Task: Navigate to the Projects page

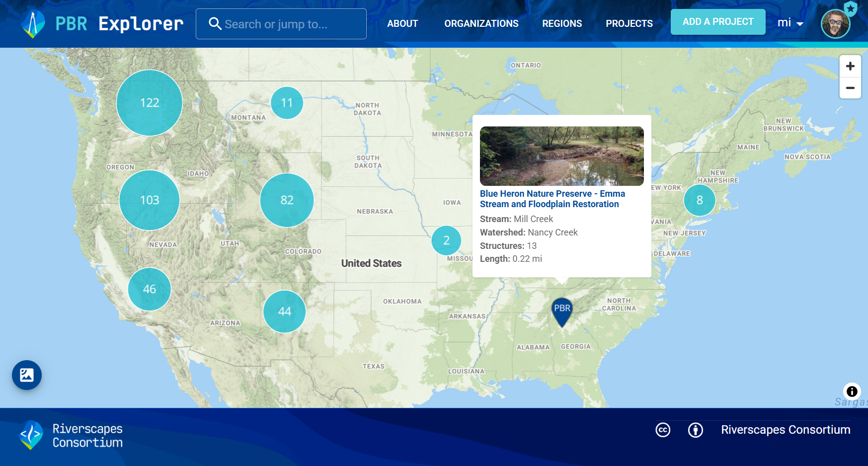Action: click(x=629, y=23)
